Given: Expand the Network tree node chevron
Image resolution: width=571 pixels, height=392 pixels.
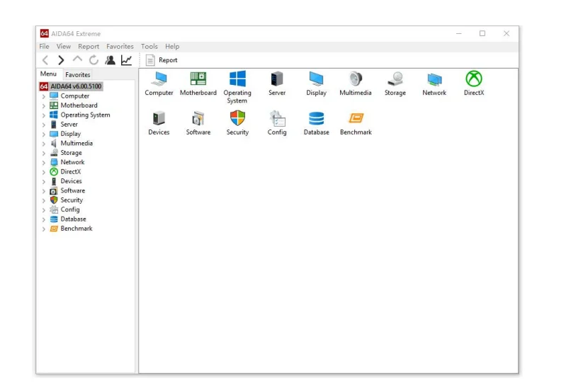Looking at the screenshot, I should click(x=44, y=163).
